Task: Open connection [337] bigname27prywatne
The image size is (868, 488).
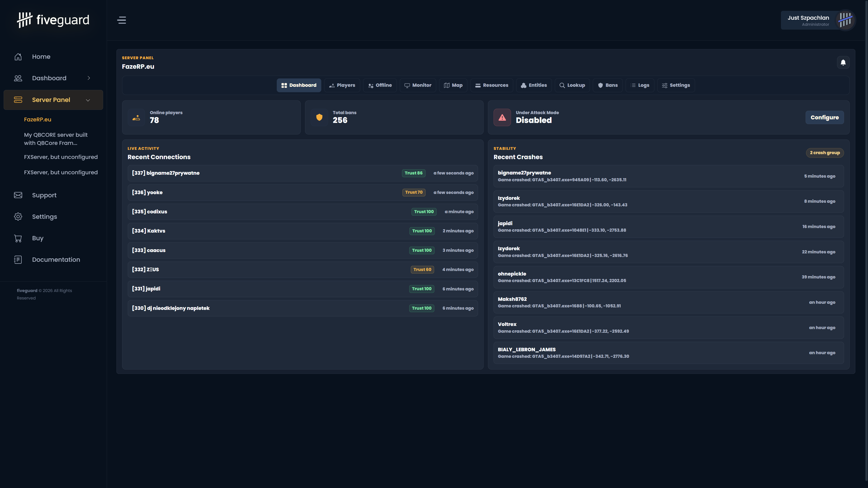Action: tap(303, 173)
